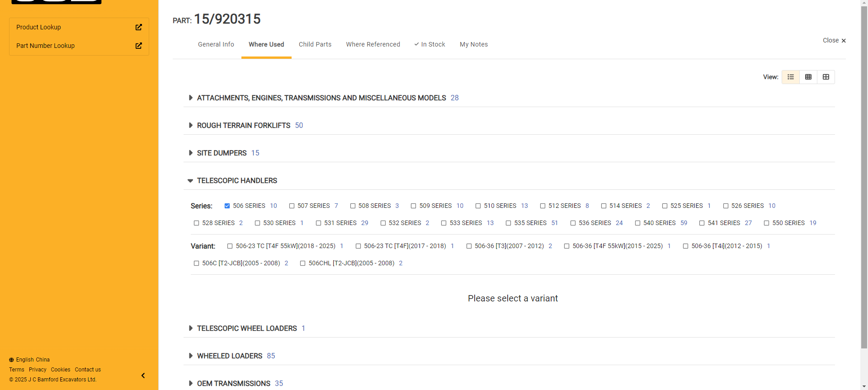Click the vertical page scrollbar
Screen dimensions: 868x390
click(x=864, y=181)
